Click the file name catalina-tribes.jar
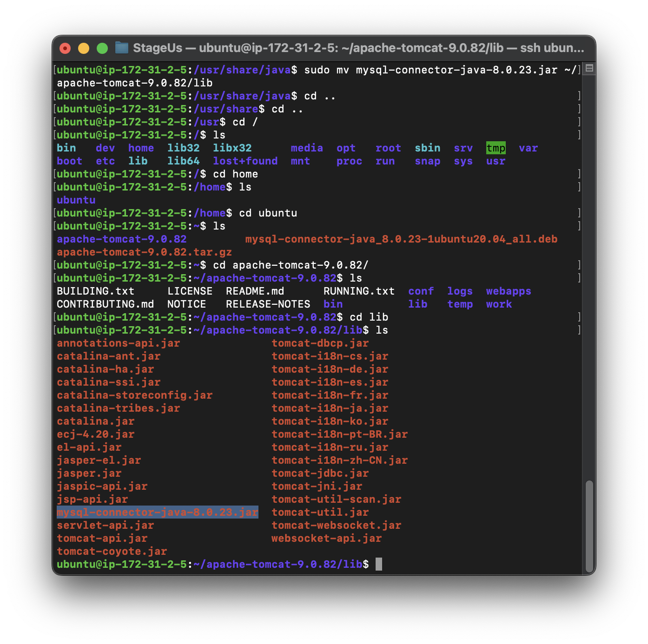Screen dimensions: 648x644 119,408
